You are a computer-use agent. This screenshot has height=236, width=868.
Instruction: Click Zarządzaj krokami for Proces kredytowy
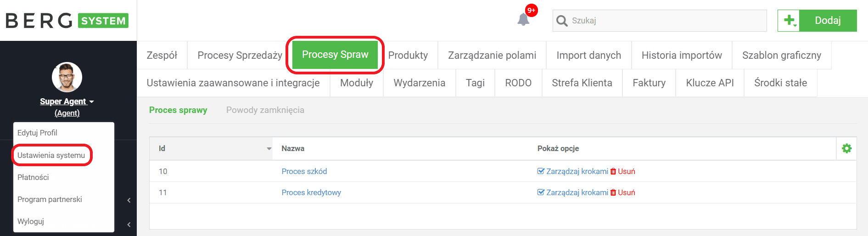pyautogui.click(x=573, y=192)
